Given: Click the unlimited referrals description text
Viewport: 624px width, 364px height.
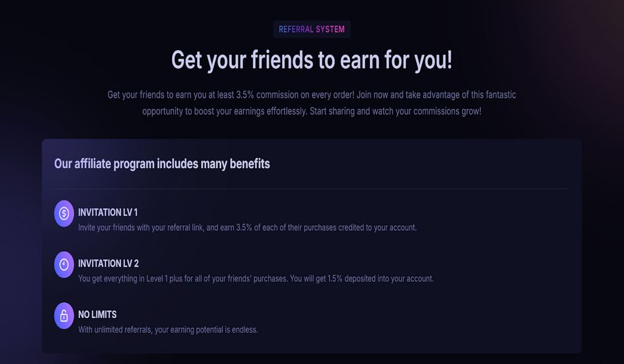Looking at the screenshot, I should click(168, 330).
